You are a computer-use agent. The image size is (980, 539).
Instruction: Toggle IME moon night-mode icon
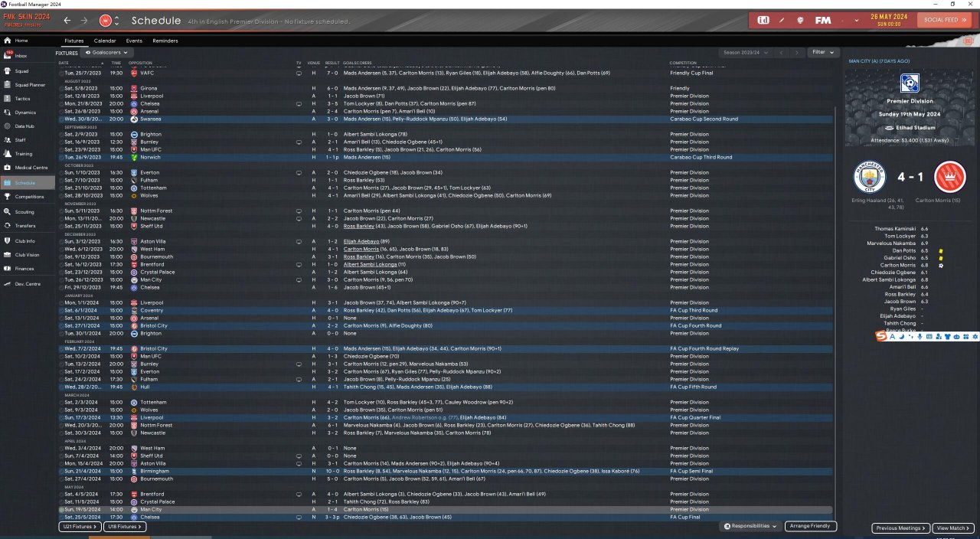click(x=901, y=337)
